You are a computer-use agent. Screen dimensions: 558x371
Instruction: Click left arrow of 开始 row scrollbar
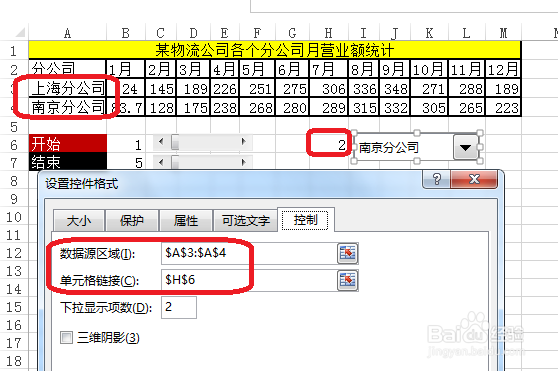point(161,142)
